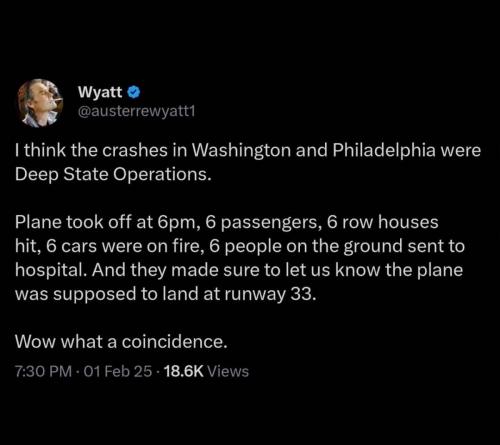Click the word Philadelphia in the tweet
The width and height of the screenshot is (500, 445).
384,150
